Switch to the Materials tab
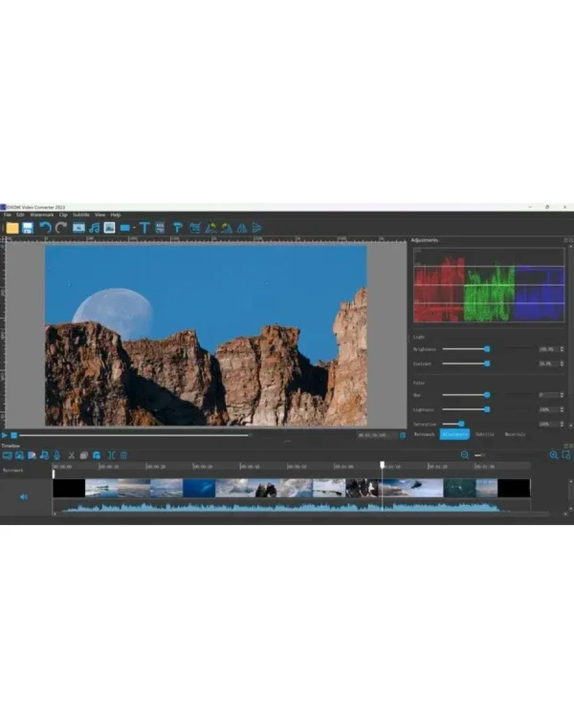The image size is (574, 728). 515,434
